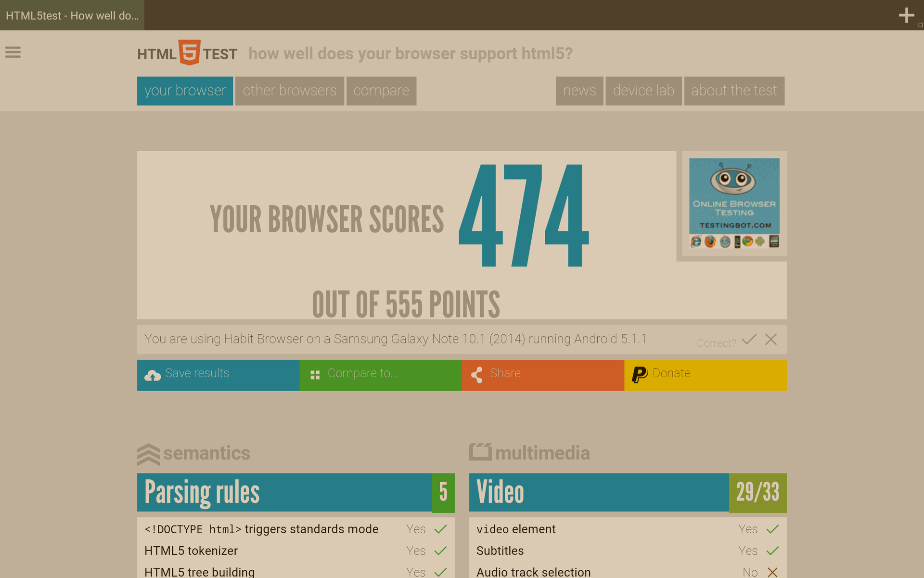Image resolution: width=924 pixels, height=578 pixels.
Task: Select the 'HTML5 tokenizer' row
Action: 296,551
